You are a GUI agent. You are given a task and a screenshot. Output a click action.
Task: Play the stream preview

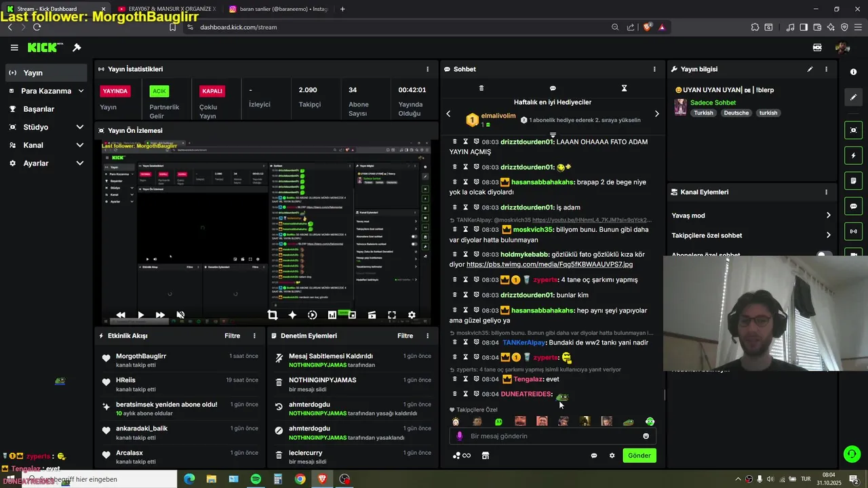pyautogui.click(x=140, y=314)
